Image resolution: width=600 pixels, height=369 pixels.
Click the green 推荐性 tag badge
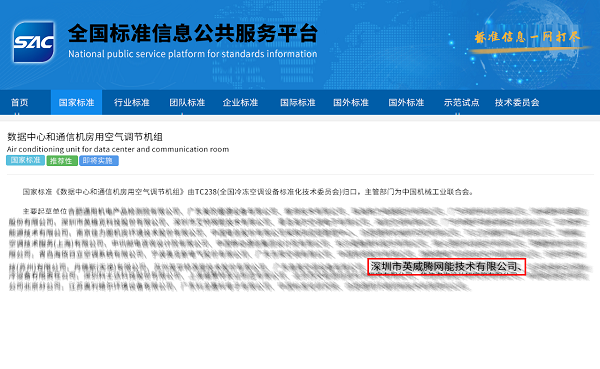point(62,161)
